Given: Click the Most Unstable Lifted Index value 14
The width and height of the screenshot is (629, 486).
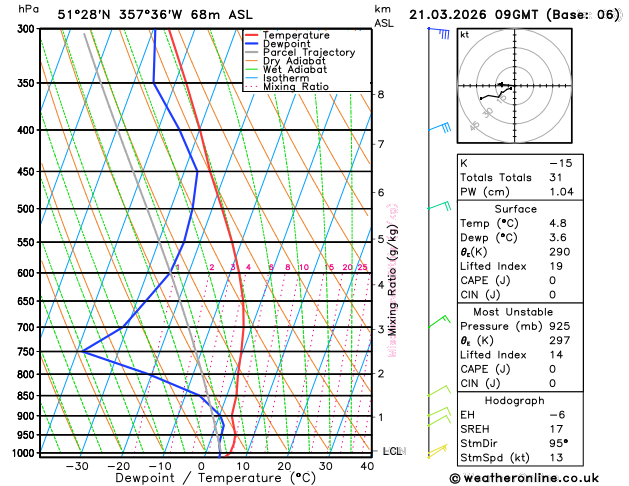Looking at the screenshot, I should tap(556, 355).
